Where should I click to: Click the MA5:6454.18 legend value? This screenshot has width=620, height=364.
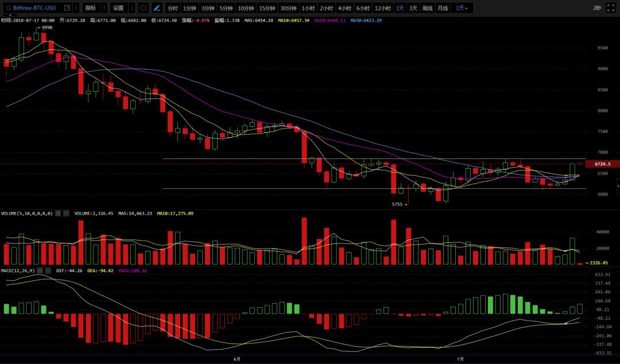pos(258,20)
